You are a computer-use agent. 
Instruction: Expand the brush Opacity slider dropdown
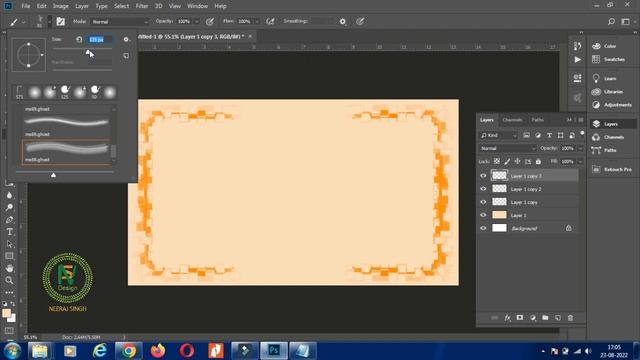[196, 22]
